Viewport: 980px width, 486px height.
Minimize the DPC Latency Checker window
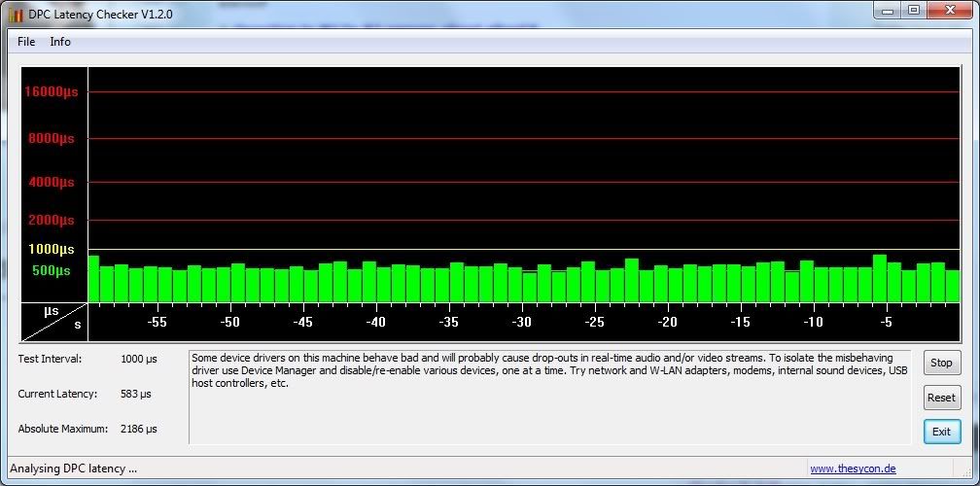point(887,10)
